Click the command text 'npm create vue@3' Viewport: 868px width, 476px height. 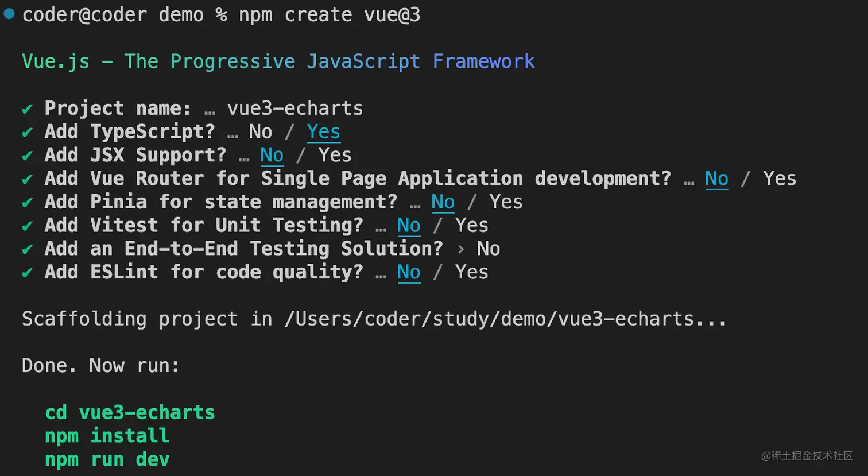[330, 15]
